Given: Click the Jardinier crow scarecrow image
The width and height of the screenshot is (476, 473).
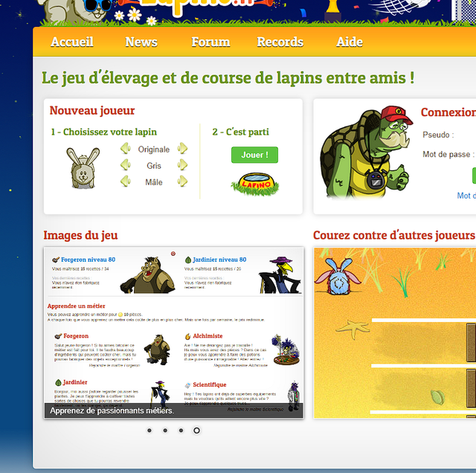Looking at the screenshot, I should tap(280, 275).
